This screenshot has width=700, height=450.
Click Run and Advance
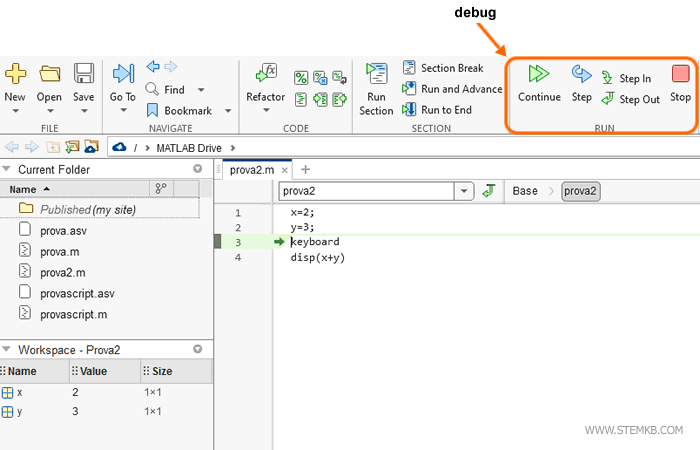pos(452,89)
